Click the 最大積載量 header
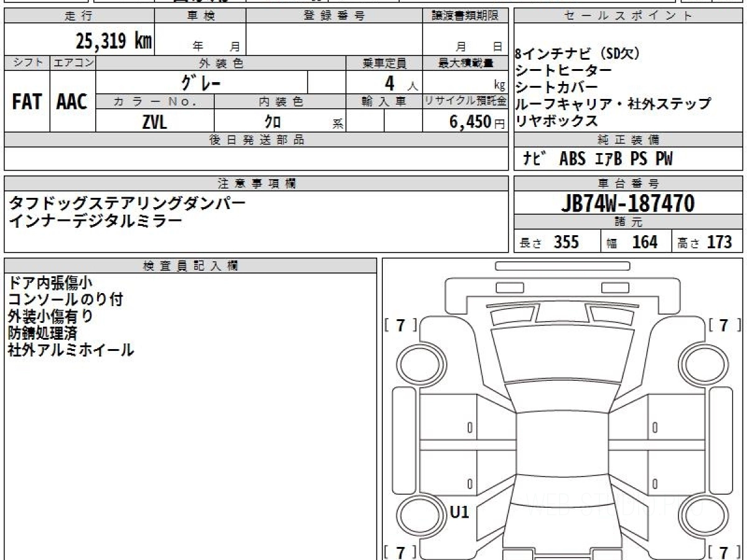This screenshot has height=560, width=747. tap(465, 63)
